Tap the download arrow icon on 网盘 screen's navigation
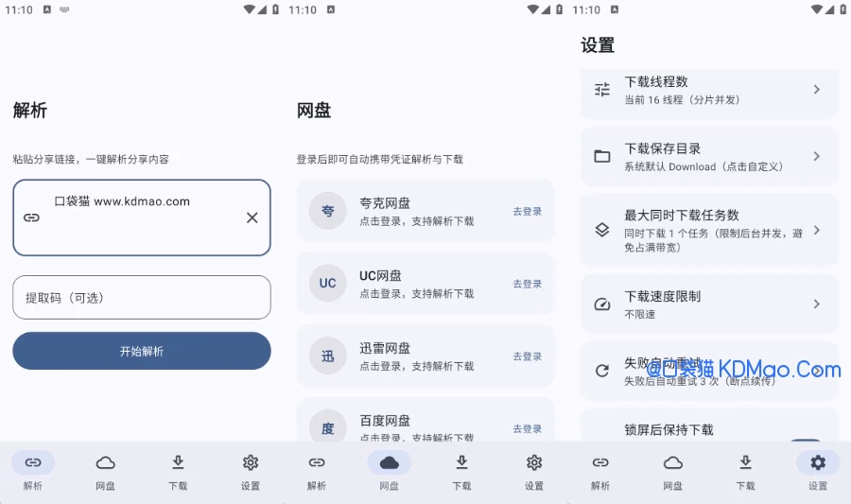Screen dimensions: 851x504 click(x=461, y=462)
